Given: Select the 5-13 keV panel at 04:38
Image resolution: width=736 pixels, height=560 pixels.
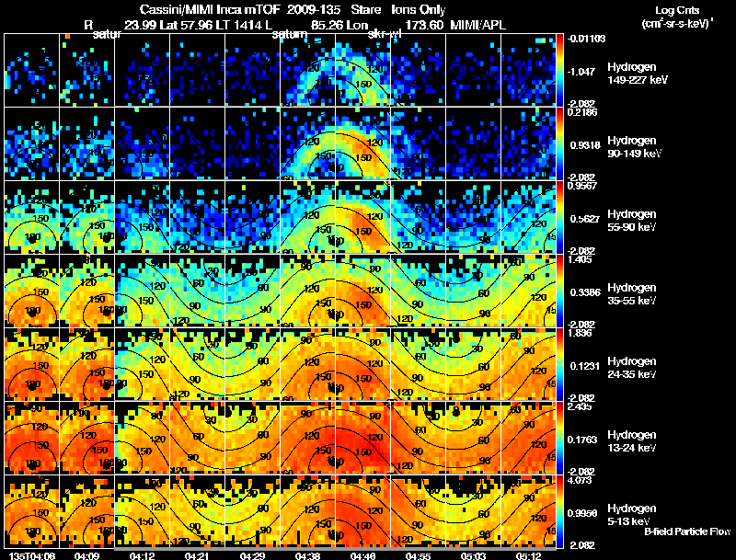Looking at the screenshot, I should tap(308, 512).
